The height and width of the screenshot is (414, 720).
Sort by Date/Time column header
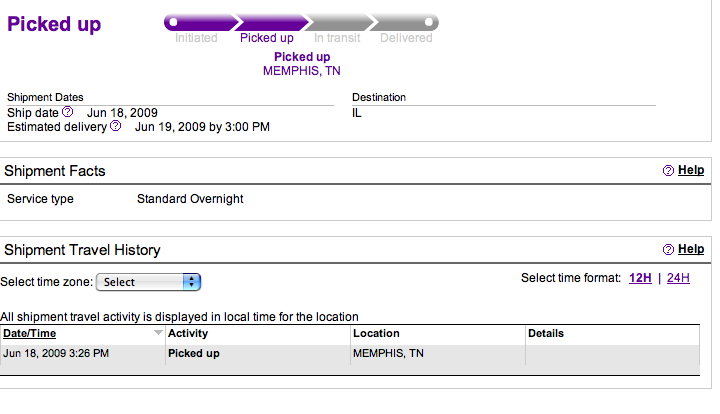[29, 333]
